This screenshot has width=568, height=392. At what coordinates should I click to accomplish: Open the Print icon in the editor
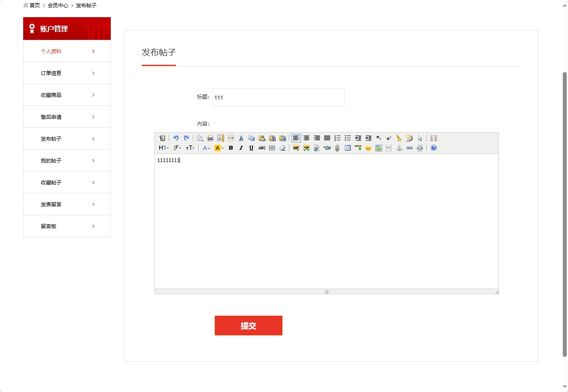(x=210, y=138)
